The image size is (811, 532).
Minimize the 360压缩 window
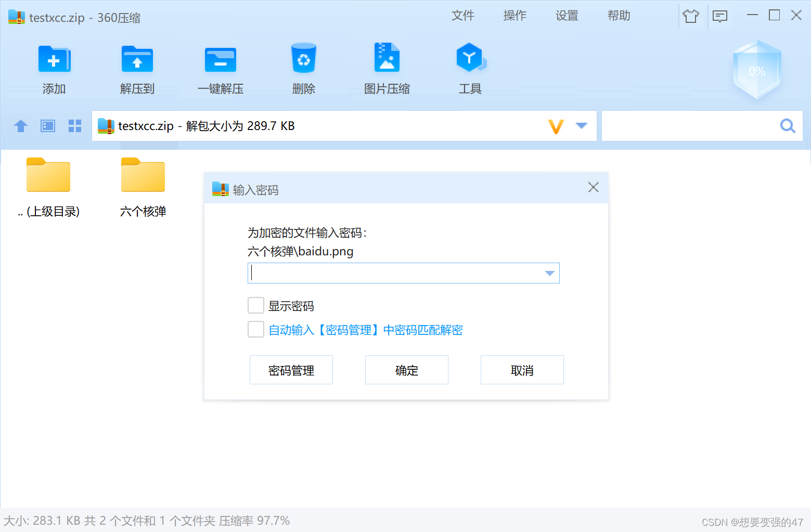[752, 15]
